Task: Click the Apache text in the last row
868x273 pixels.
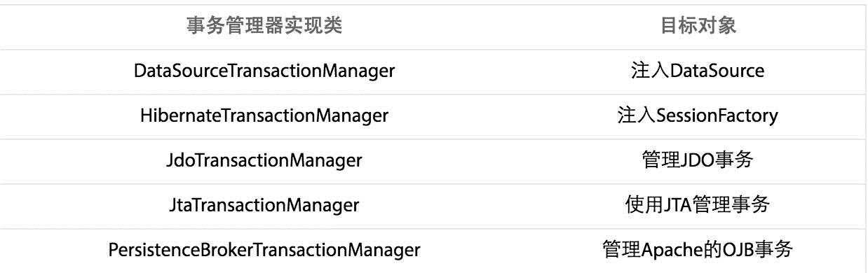Action: (x=672, y=250)
